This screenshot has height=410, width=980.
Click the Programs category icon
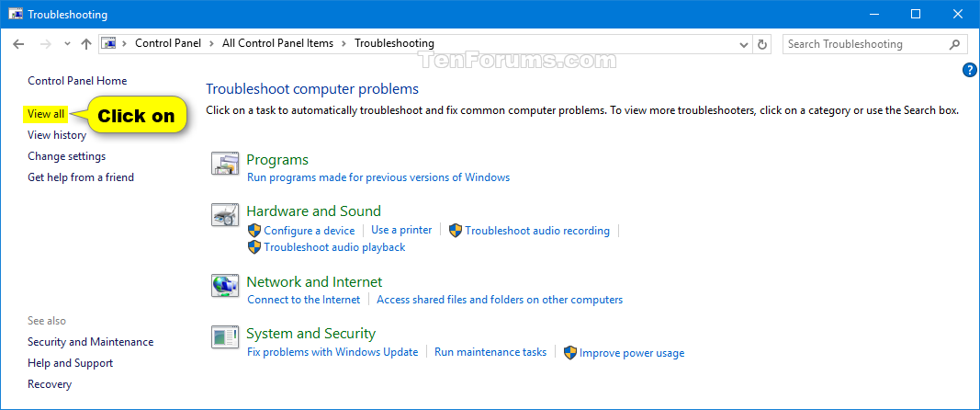coord(225,163)
